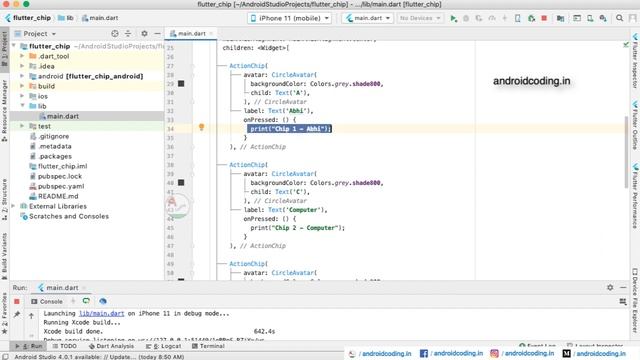The width and height of the screenshot is (640, 360).
Task: Open Project panel settings gear
Action: (144, 33)
